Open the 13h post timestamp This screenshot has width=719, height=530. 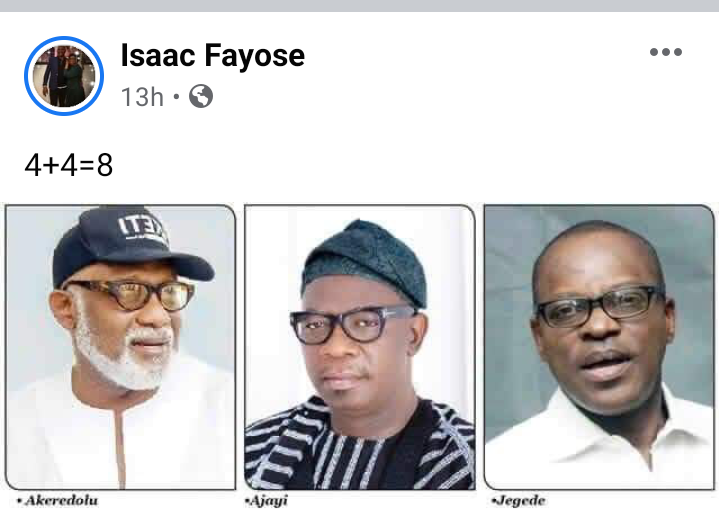[141, 96]
